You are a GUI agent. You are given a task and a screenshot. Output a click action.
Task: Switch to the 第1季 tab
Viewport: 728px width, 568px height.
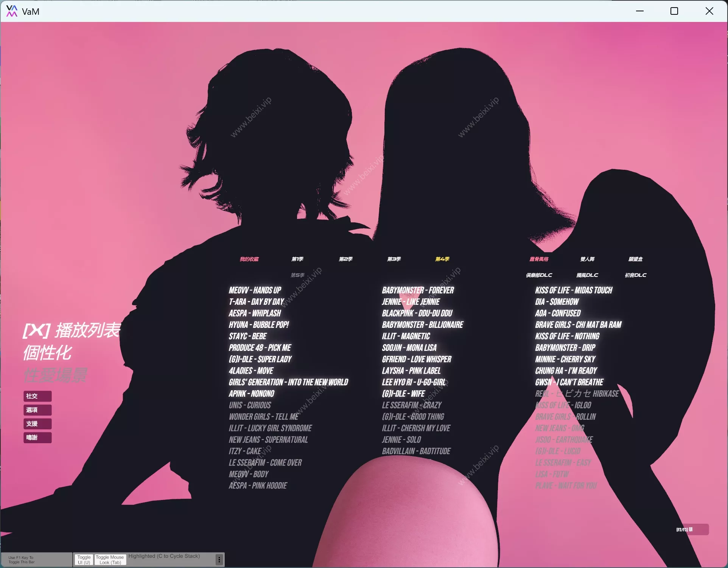[x=297, y=259]
